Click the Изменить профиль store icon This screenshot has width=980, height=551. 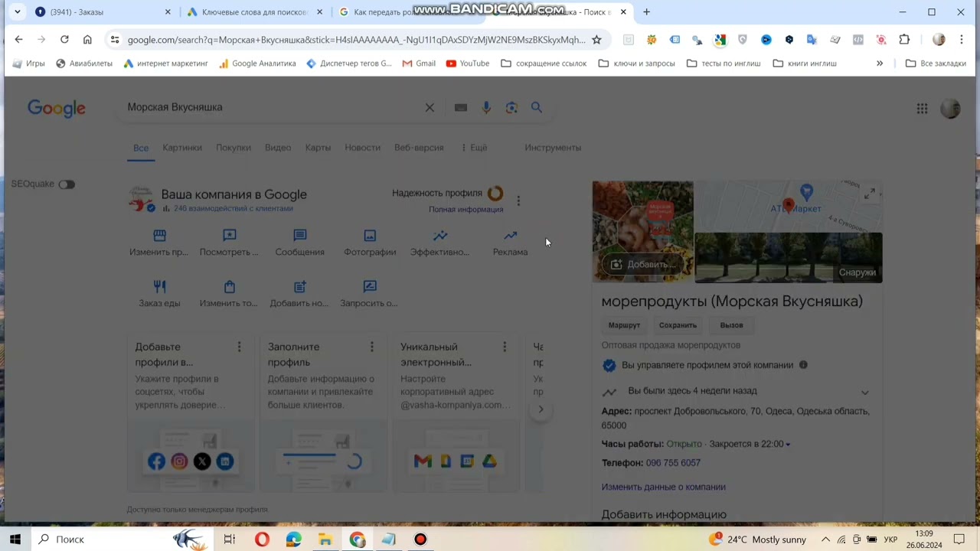click(159, 236)
